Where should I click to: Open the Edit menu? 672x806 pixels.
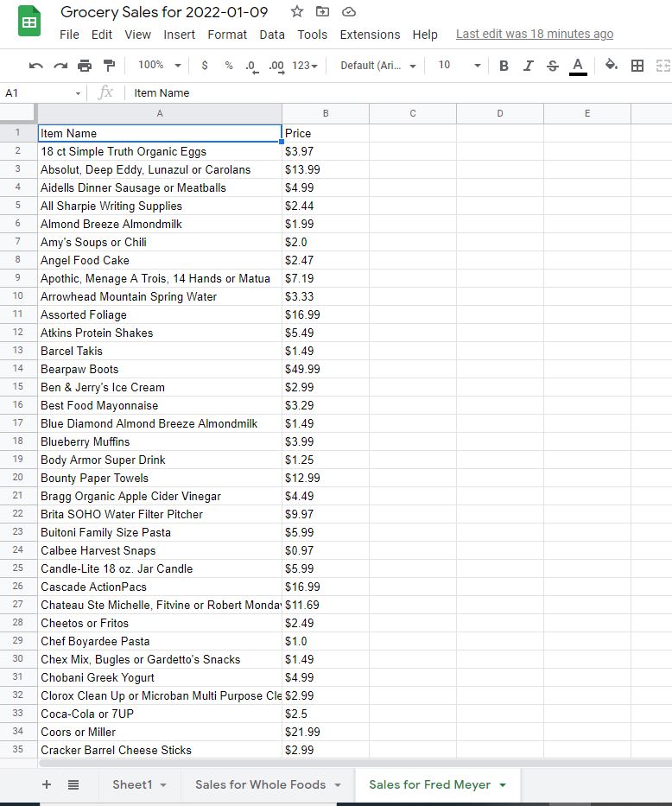pos(102,35)
